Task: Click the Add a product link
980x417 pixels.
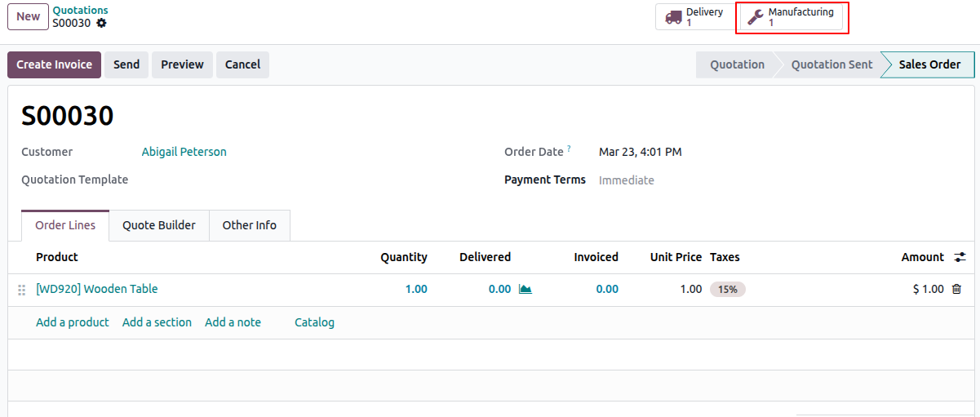Action: pos(73,322)
